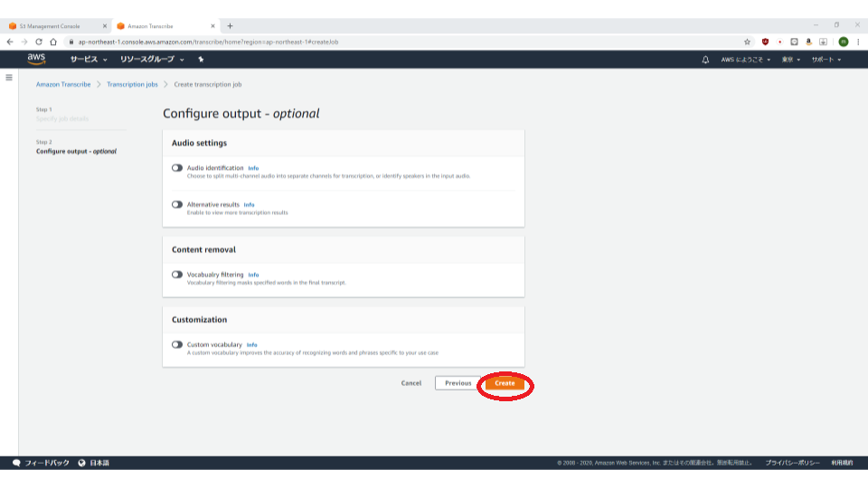Open Amazon Transcribe breadcrumb link
Viewport: 868px width, 488px height.
(x=63, y=85)
